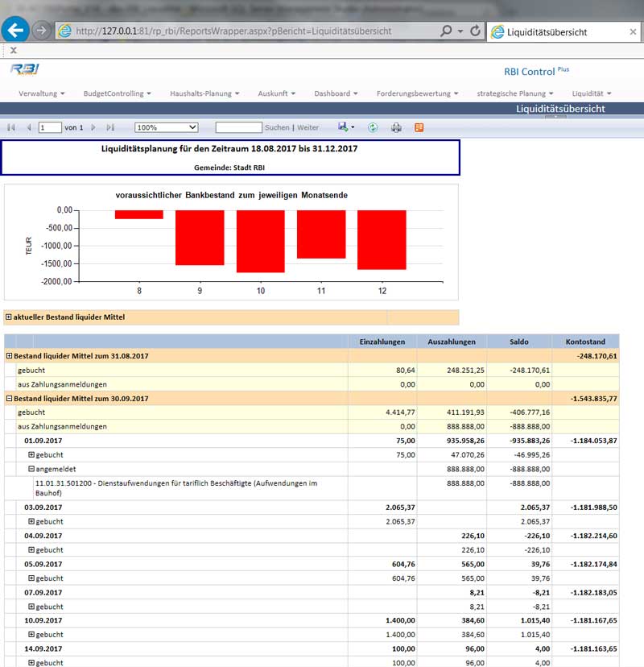Screen dimensions: 644x667
Task: Collapse "Bestand liquider Mittel zum 30.09.2017"
Action: pyautogui.click(x=9, y=397)
